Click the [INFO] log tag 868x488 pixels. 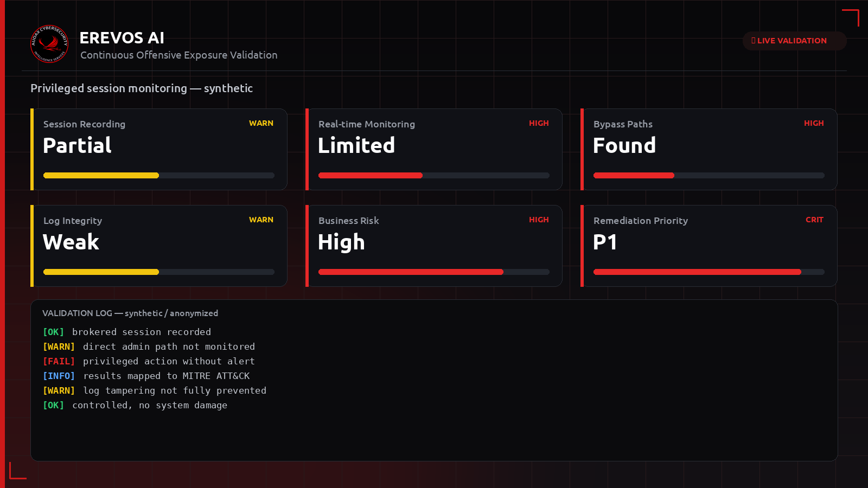[x=59, y=376]
